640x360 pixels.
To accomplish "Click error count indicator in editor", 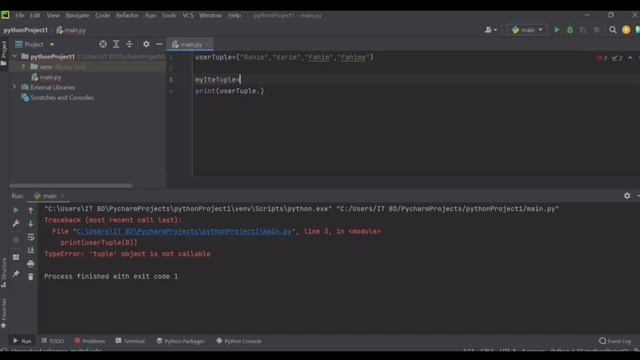I will [602, 58].
